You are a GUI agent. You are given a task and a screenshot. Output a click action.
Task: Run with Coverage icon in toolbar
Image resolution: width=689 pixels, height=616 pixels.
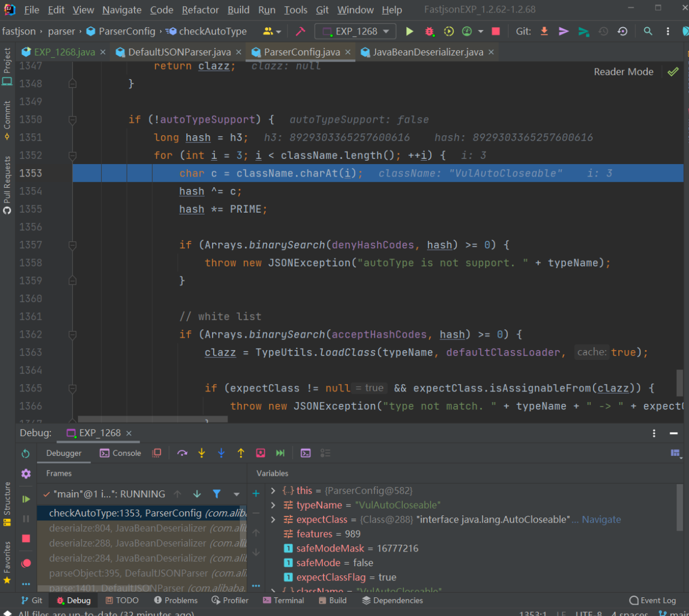pyautogui.click(x=449, y=31)
